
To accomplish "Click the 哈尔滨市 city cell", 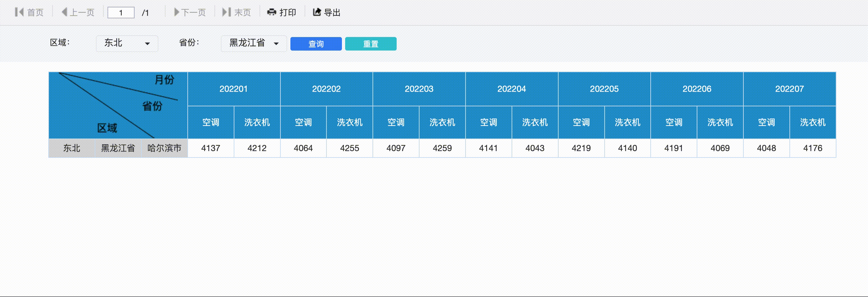I will (164, 148).
